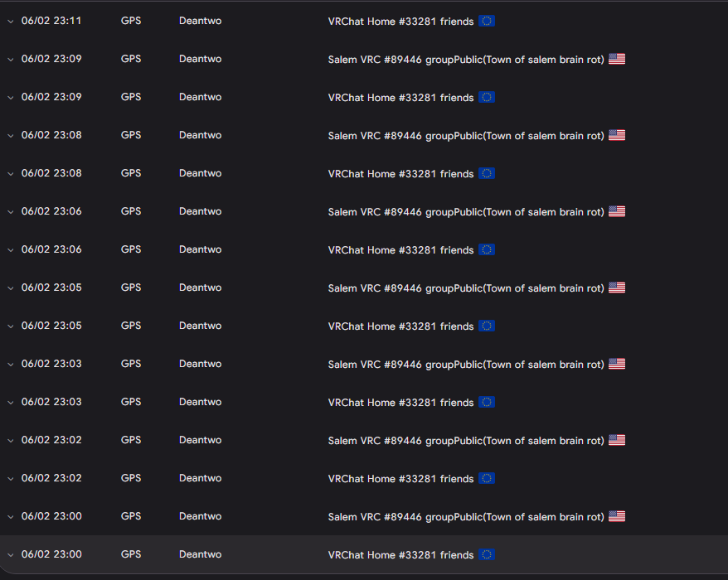728x580 pixels.
Task: Expand the 23:00 VRChat Home row chevron
Action: (10, 555)
